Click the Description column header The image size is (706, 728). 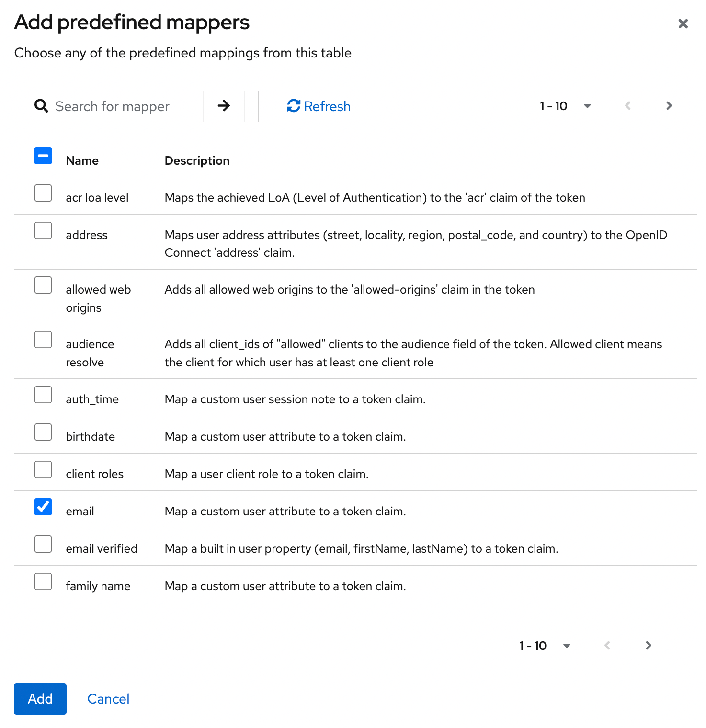pos(197,161)
